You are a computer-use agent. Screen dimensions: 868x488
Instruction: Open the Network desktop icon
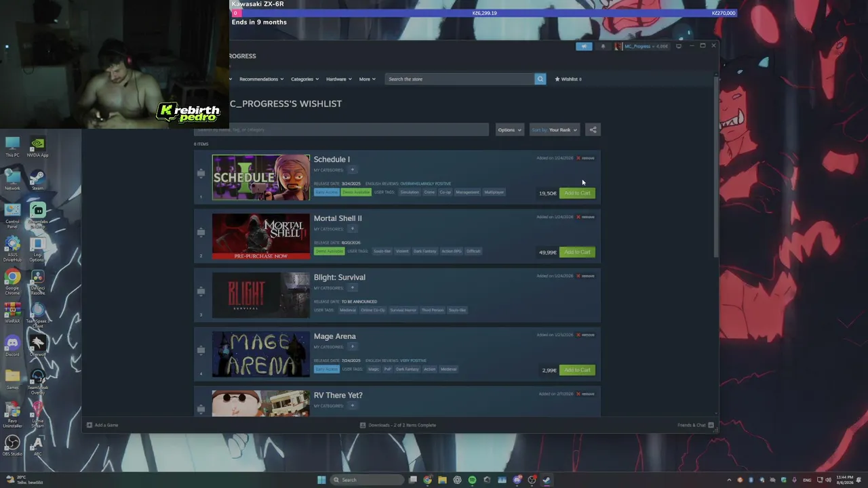(x=12, y=180)
